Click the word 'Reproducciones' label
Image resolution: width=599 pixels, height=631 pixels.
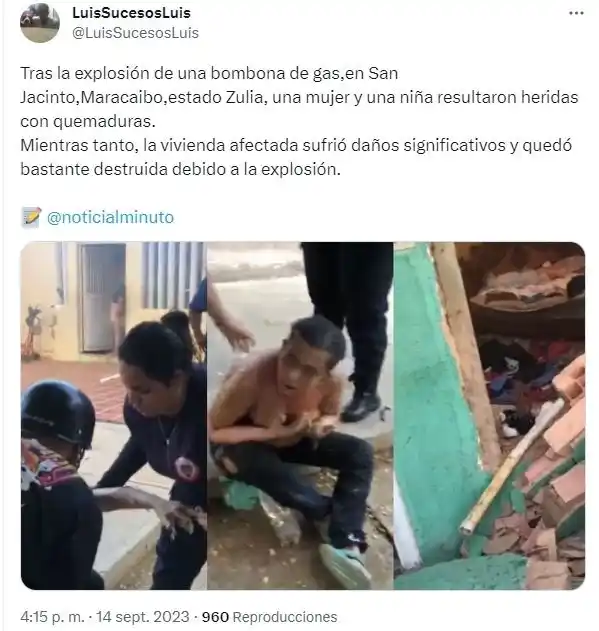coord(285,617)
